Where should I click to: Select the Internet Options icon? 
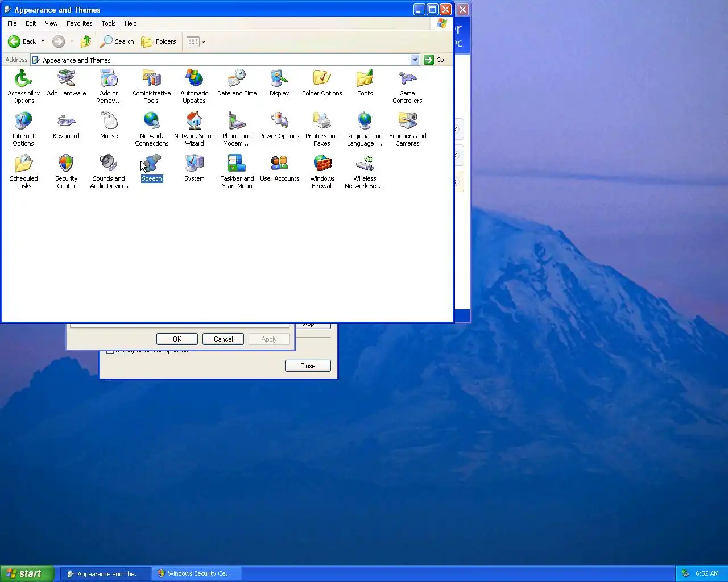click(x=23, y=128)
